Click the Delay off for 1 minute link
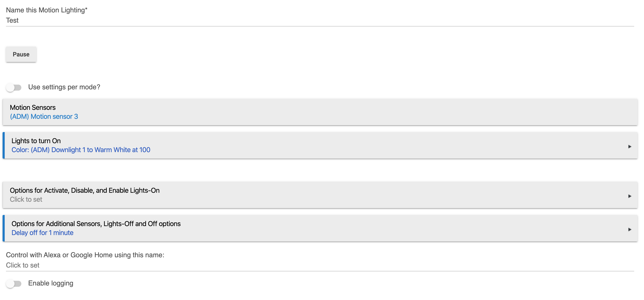The height and width of the screenshot is (300, 644). [x=42, y=233]
